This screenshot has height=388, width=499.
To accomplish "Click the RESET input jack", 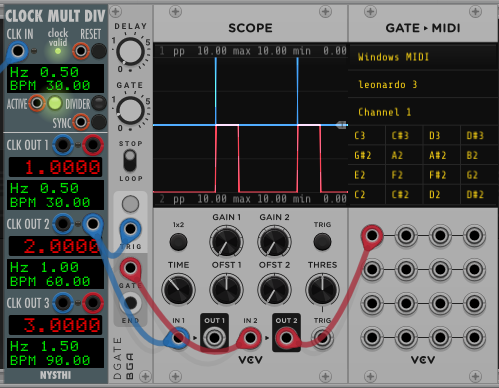I will coord(81,51).
